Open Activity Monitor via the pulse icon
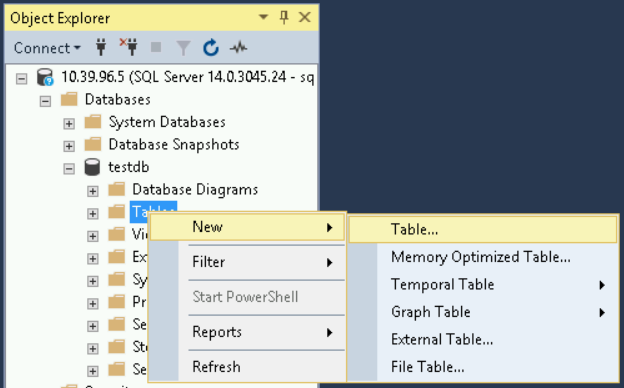 (238, 48)
